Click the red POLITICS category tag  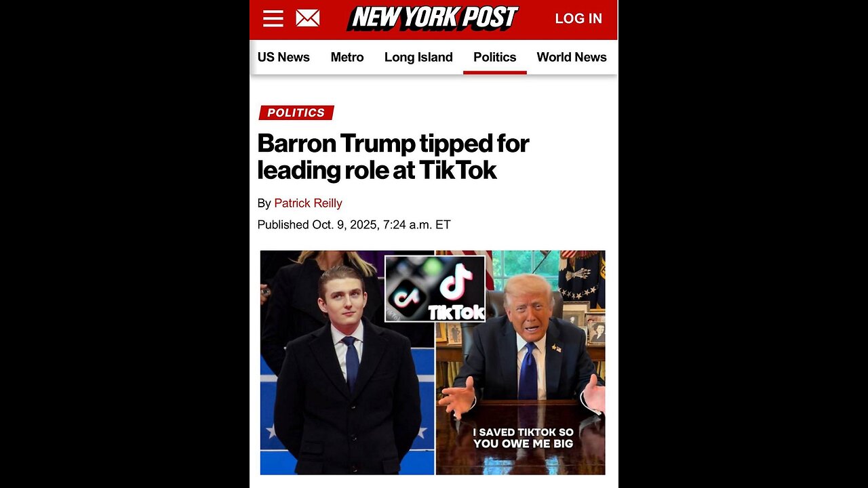296,113
